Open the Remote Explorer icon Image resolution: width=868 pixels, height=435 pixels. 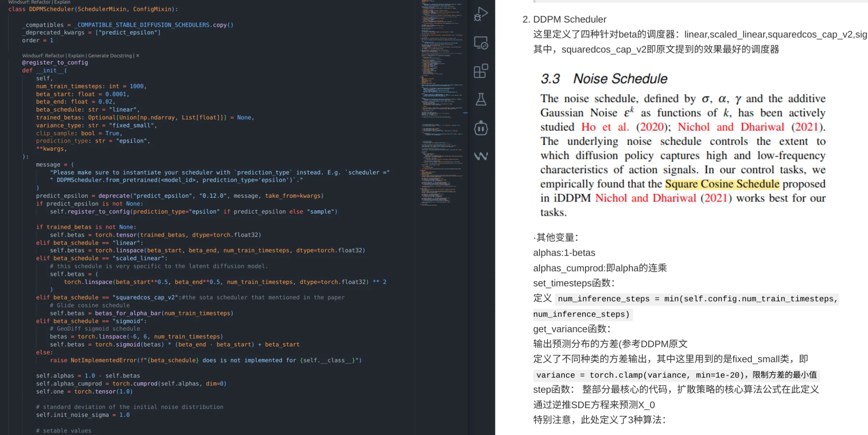tap(481, 43)
